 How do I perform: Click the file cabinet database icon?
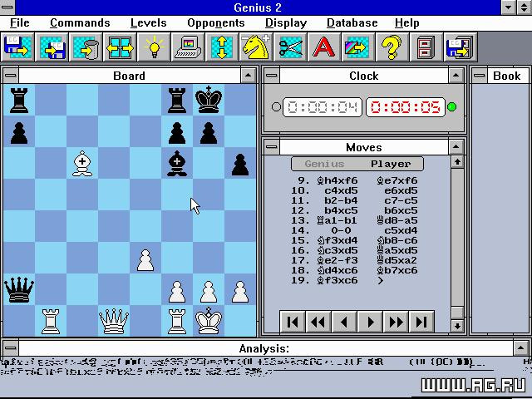point(426,47)
